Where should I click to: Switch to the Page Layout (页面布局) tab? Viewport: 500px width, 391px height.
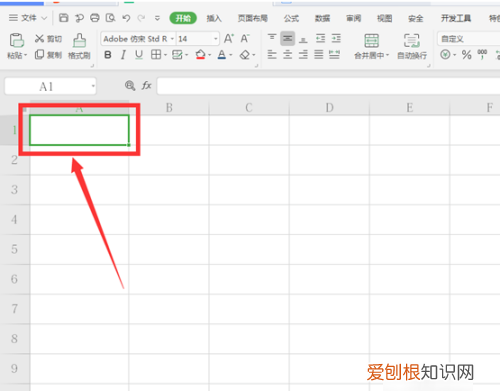coord(253,18)
